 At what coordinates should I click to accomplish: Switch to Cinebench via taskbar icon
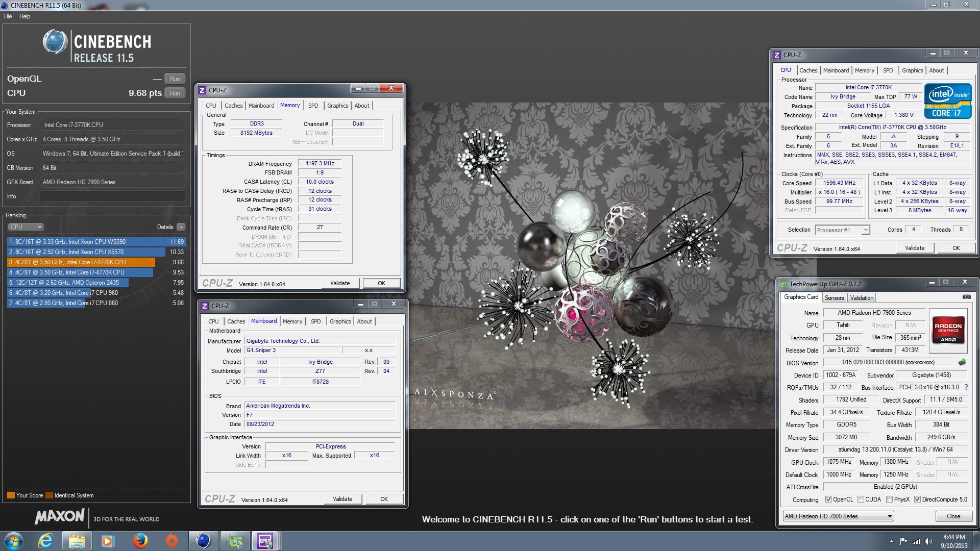[203, 541]
